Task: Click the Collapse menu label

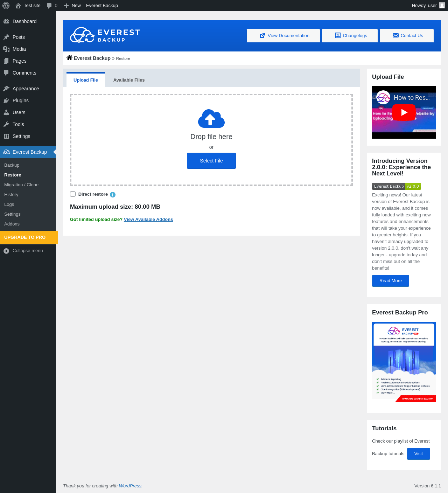Action: click(28, 251)
